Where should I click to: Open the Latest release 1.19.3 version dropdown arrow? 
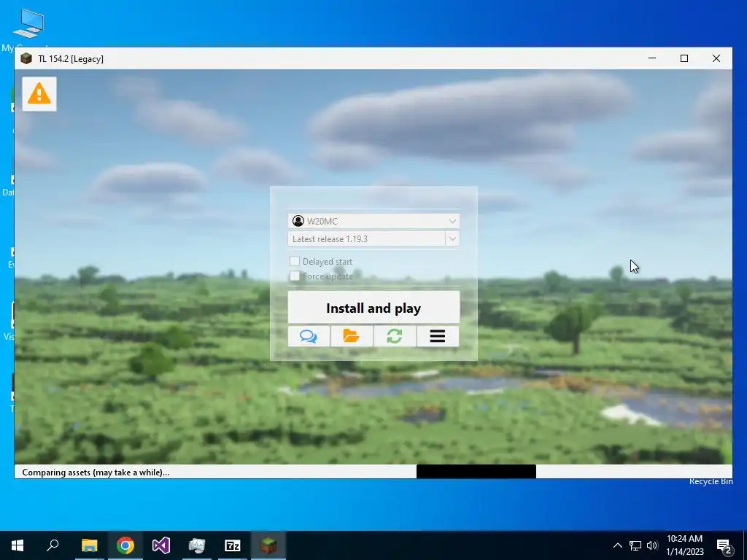(x=452, y=238)
